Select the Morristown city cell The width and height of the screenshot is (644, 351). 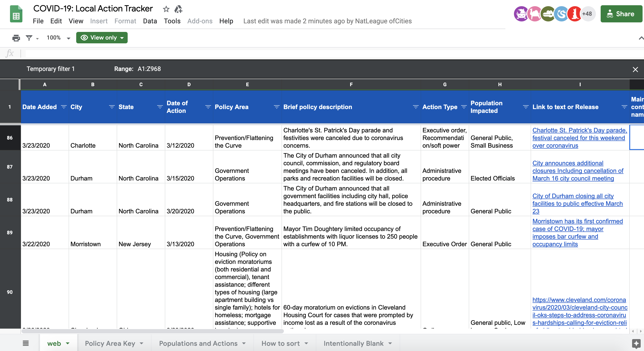click(x=93, y=232)
